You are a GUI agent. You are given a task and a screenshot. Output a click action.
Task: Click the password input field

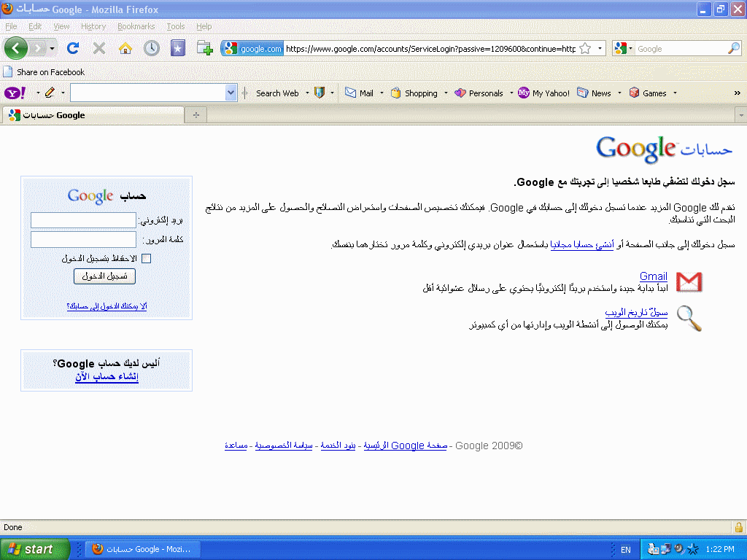point(83,239)
